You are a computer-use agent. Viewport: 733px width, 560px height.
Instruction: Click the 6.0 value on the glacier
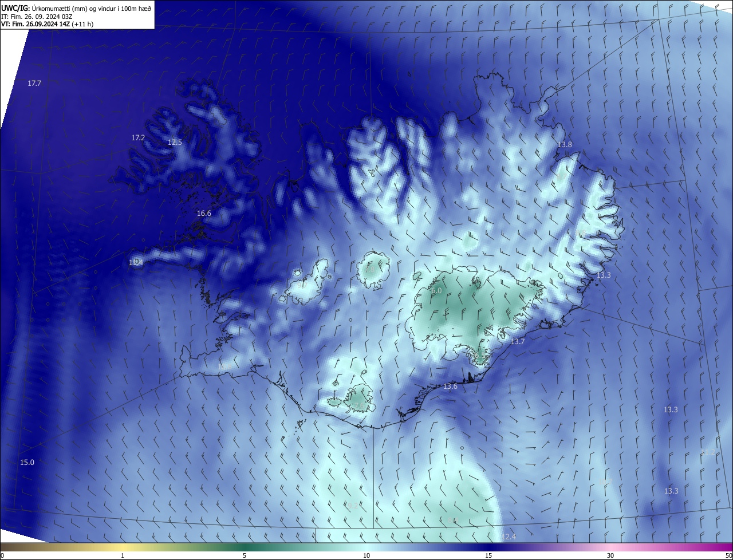point(437,291)
